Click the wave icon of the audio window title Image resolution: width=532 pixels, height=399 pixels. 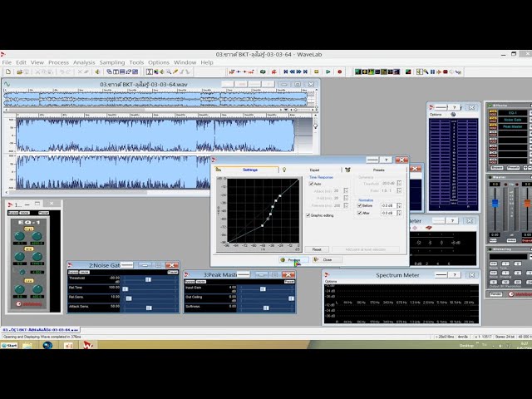(x=7, y=84)
